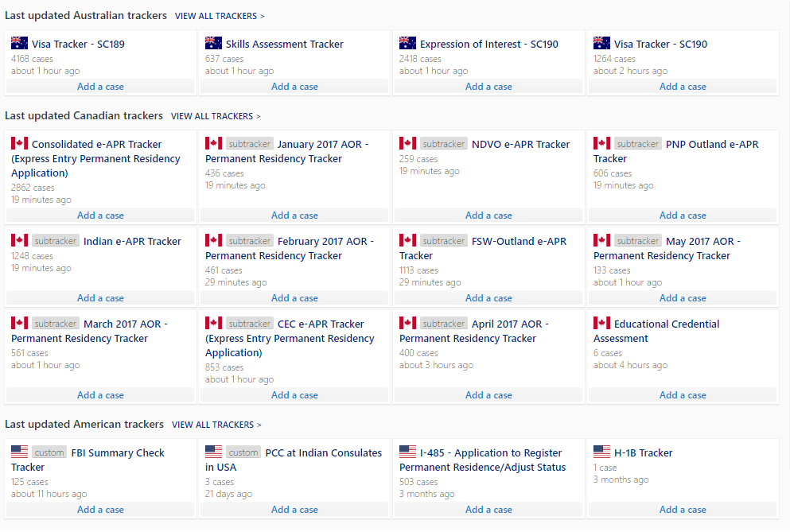Click the '21 days ago' timestamp
Viewport: 790px width, 532px height.
click(229, 494)
